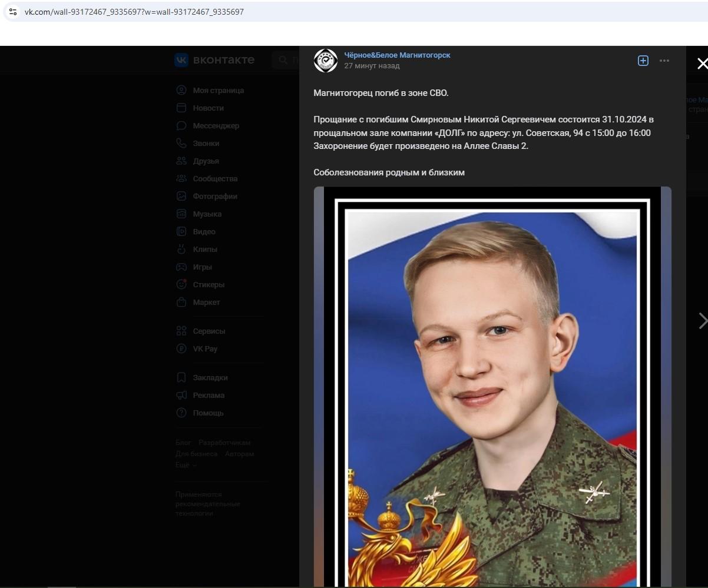The width and height of the screenshot is (708, 588).
Task: Expand the Ещё footer dropdown
Action: point(186,465)
